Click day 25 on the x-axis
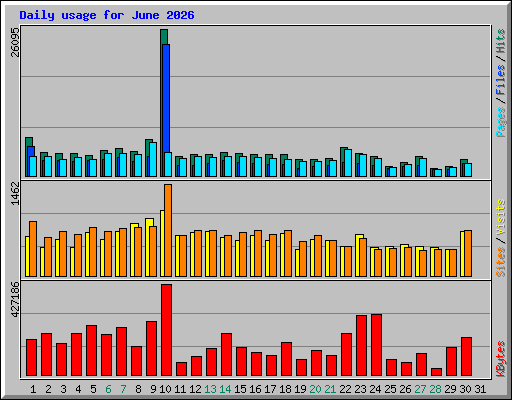 point(390,389)
